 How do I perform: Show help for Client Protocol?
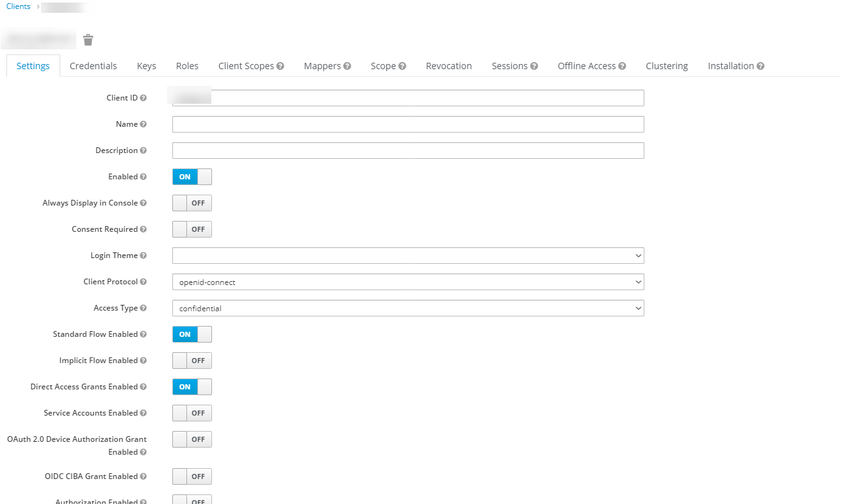(x=143, y=282)
